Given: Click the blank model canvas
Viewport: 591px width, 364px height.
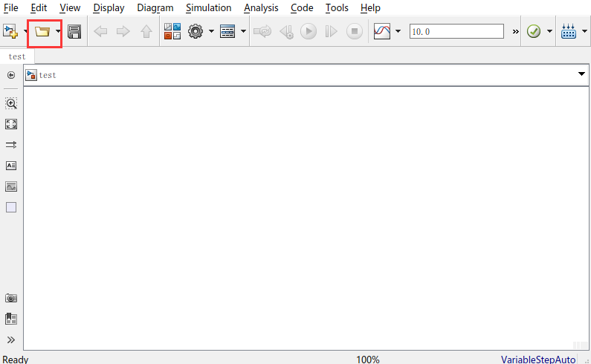Looking at the screenshot, I should pyautogui.click(x=306, y=218).
